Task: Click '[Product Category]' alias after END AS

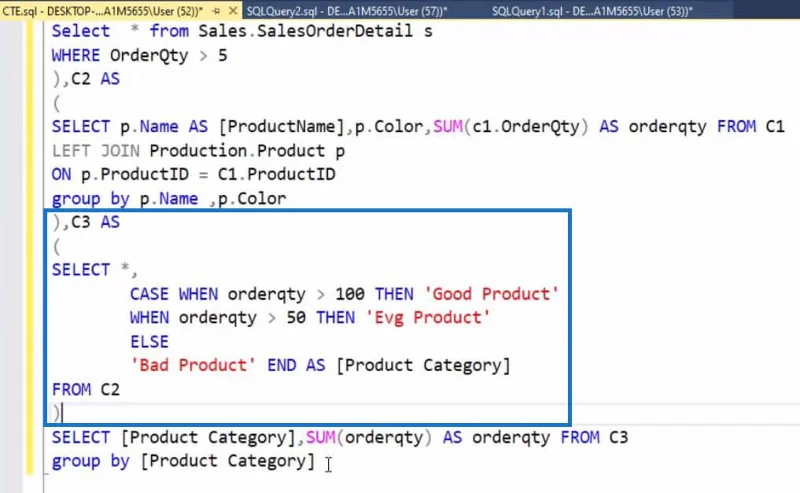Action: pyautogui.click(x=423, y=365)
